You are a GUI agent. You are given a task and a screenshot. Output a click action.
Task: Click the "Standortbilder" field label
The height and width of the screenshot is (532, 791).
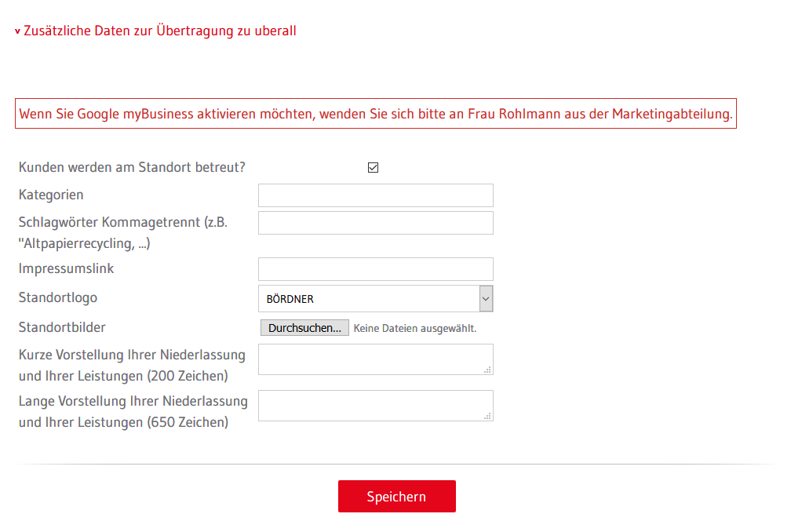(62, 328)
